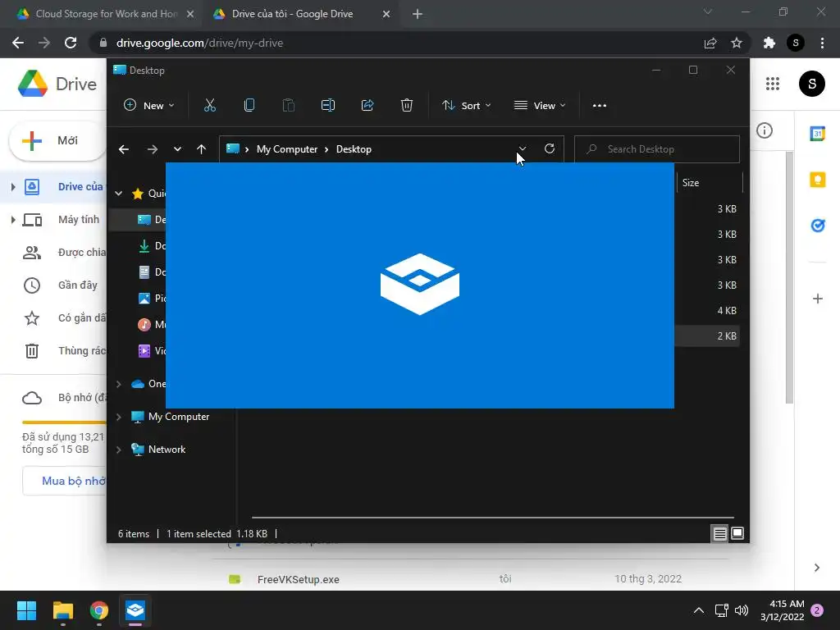The width and height of the screenshot is (840, 630).
Task: Open Chrome extensions puzzle icon
Action: tap(769, 43)
